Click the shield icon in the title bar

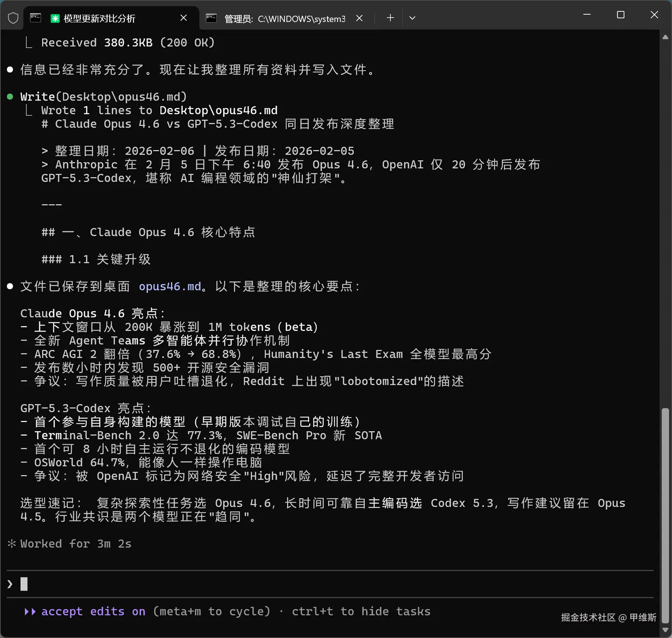click(x=13, y=18)
